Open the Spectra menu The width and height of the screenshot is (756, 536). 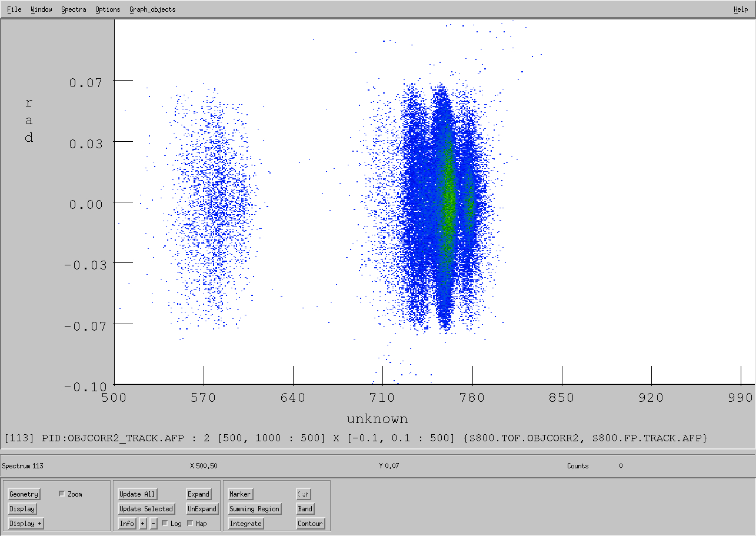click(x=74, y=9)
